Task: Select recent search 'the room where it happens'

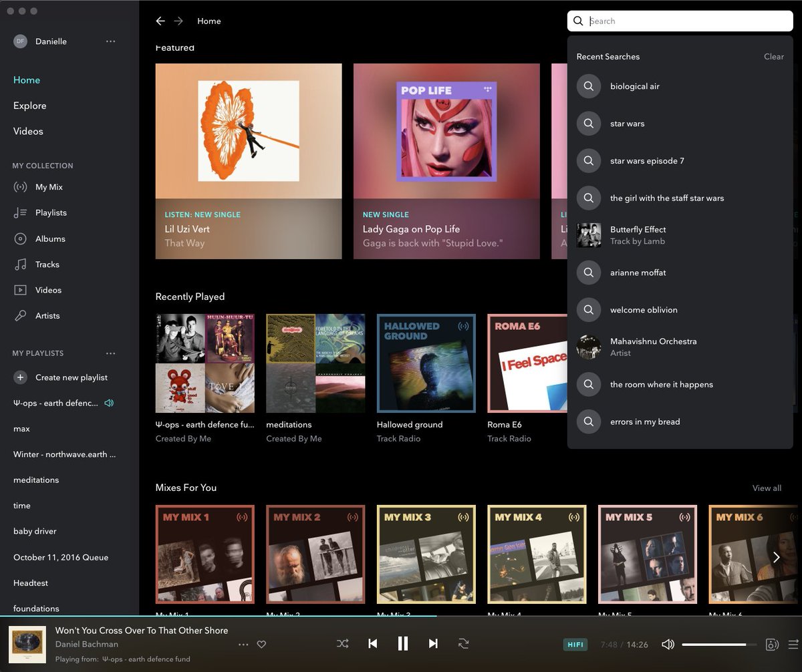Action: point(680,385)
